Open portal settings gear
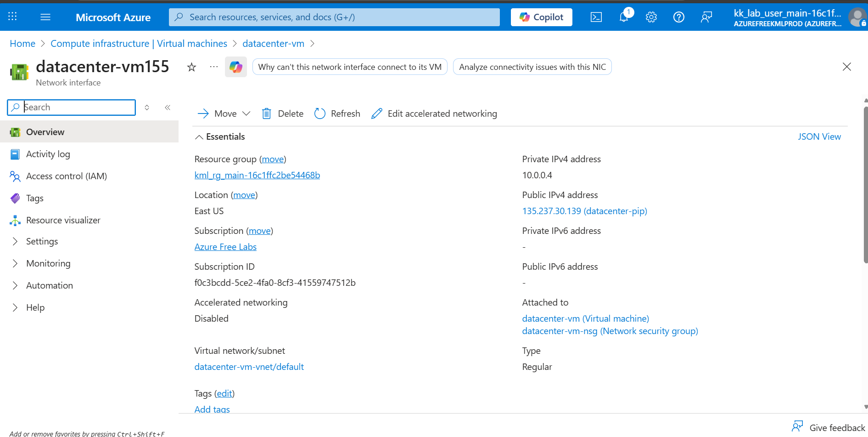Viewport: 868px width, 437px height. click(x=651, y=17)
